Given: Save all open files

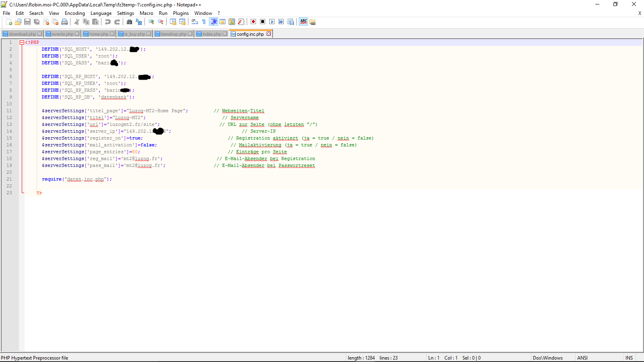Looking at the screenshot, I should (37, 22).
